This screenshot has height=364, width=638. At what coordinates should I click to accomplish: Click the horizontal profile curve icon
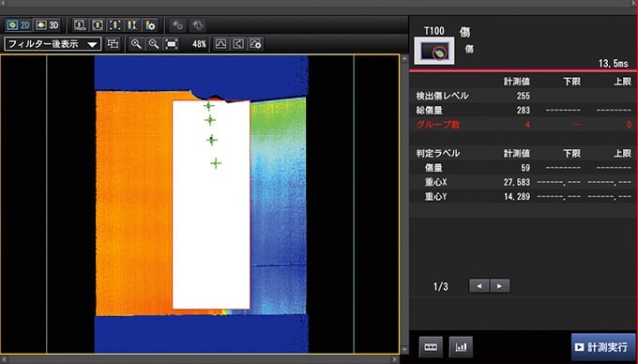coord(220,44)
